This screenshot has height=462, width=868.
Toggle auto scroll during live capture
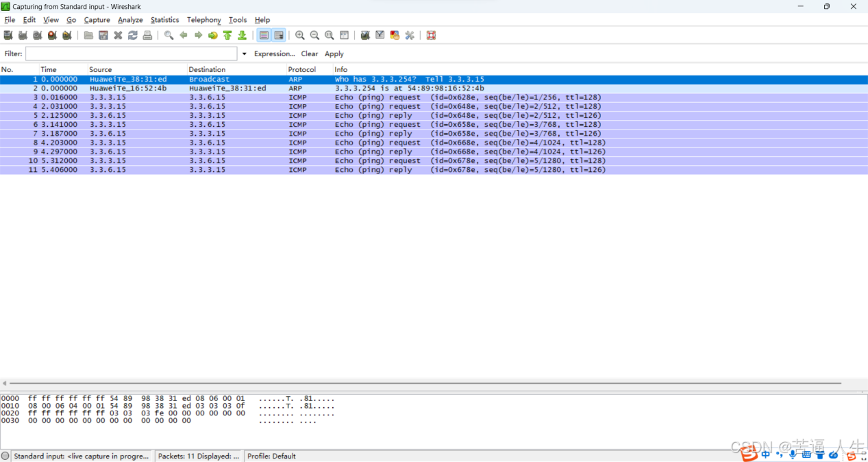point(279,35)
